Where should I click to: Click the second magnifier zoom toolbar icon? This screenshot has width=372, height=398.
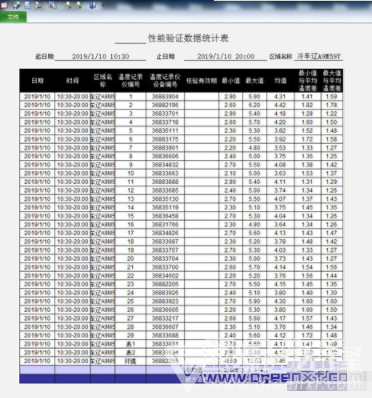78,5
